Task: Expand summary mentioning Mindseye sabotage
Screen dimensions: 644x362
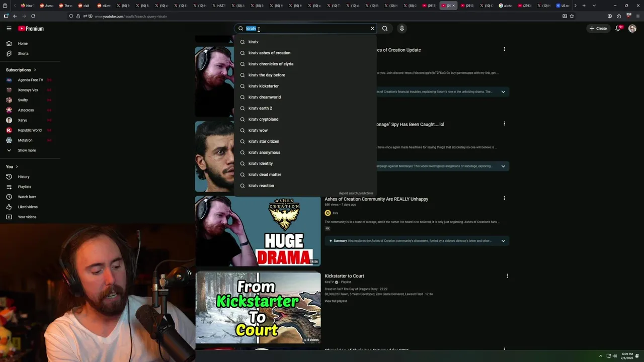Action: coord(503,166)
